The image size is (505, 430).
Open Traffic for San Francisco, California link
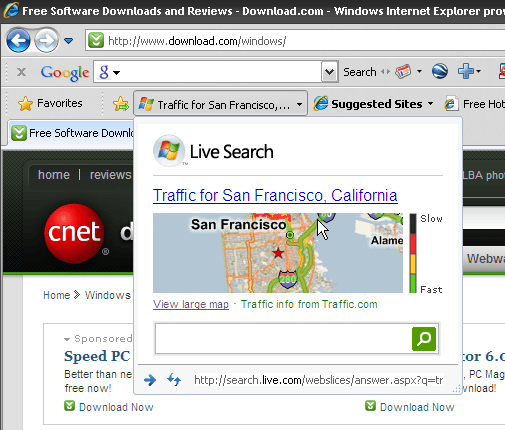click(275, 195)
